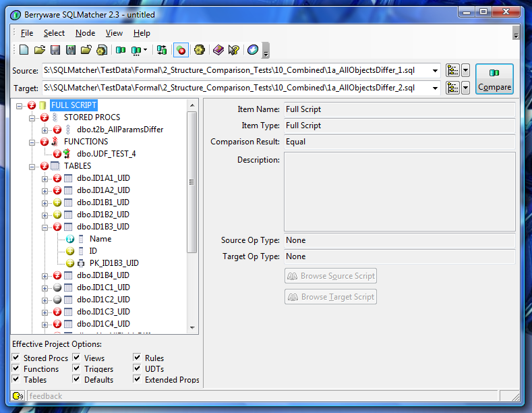Image resolution: width=532 pixels, height=413 pixels.
Task: Open the View menu
Action: click(x=114, y=33)
